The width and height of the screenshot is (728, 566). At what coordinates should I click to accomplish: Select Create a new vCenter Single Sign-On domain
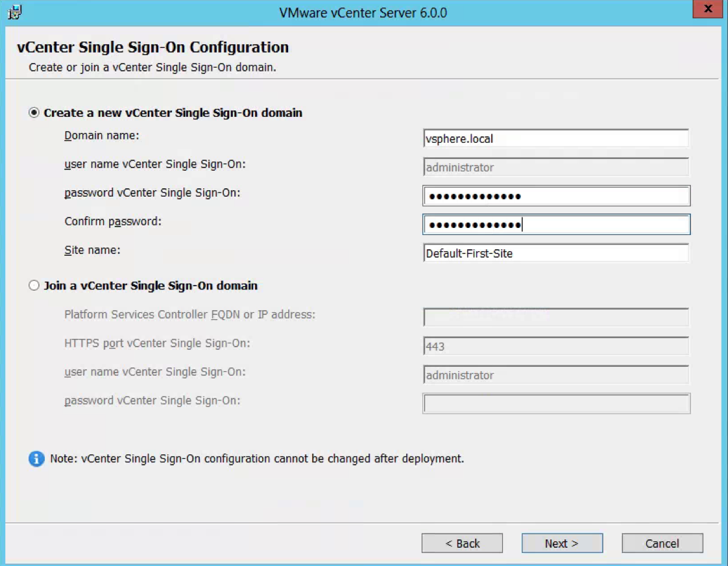tap(34, 113)
